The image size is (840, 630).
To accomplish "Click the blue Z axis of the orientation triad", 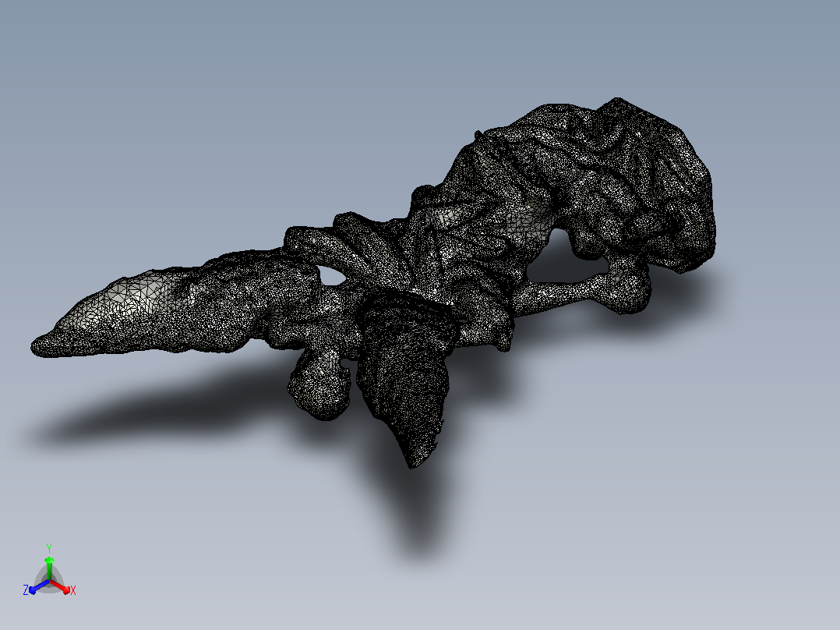I will tap(39, 586).
